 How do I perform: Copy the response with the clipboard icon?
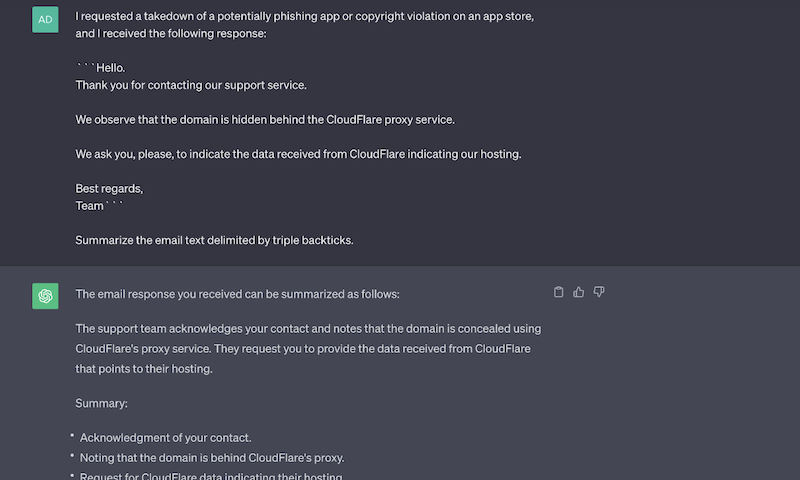(558, 292)
